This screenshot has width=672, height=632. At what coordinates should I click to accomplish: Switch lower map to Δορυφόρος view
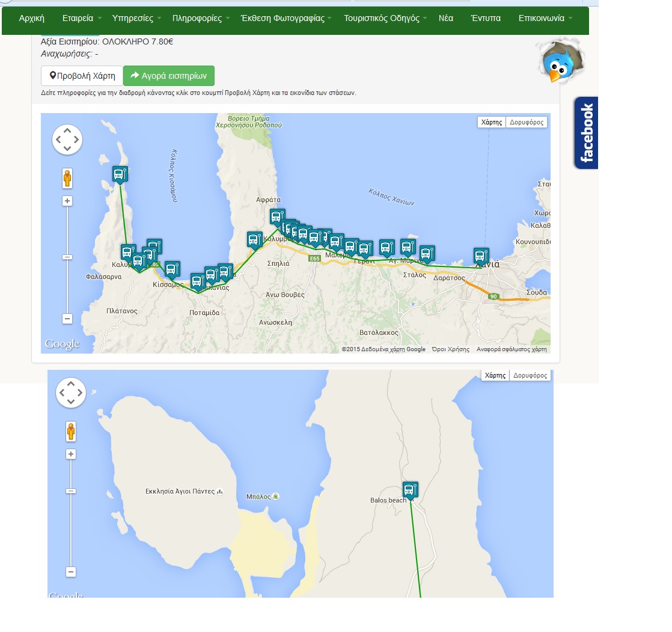coord(530,375)
